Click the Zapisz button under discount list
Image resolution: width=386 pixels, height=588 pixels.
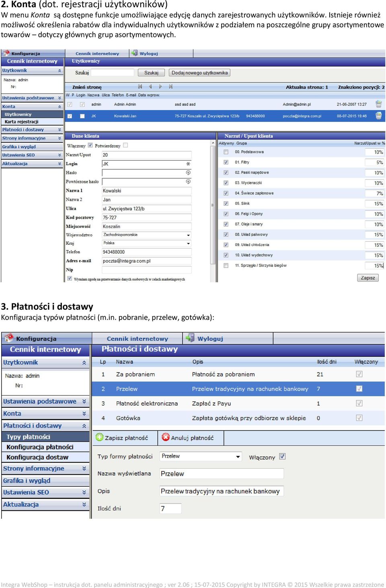click(x=368, y=278)
